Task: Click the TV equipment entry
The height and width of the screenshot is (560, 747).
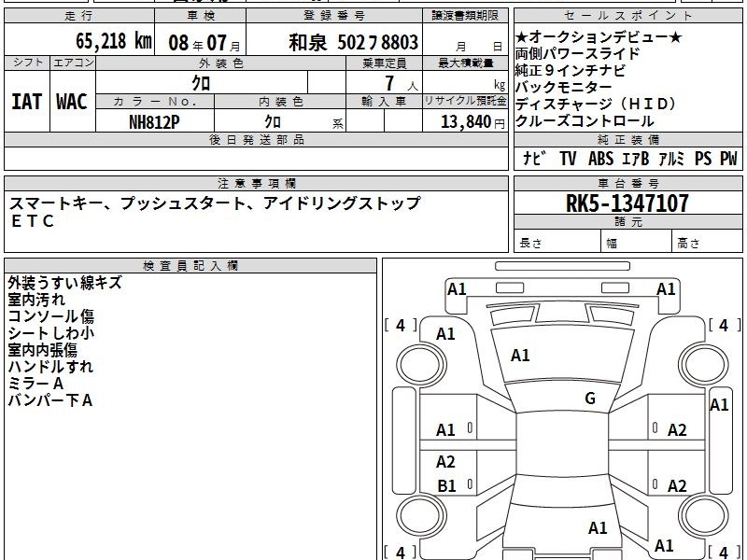Action: click(x=568, y=158)
